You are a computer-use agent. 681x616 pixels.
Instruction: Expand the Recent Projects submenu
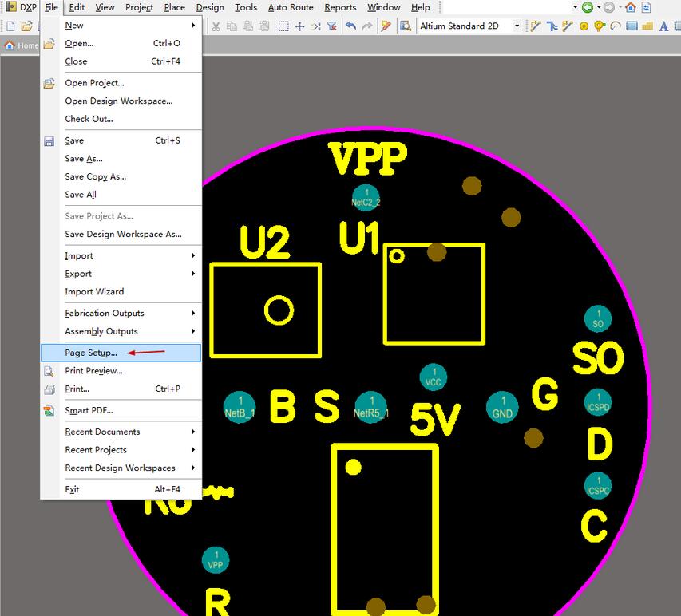click(x=121, y=450)
